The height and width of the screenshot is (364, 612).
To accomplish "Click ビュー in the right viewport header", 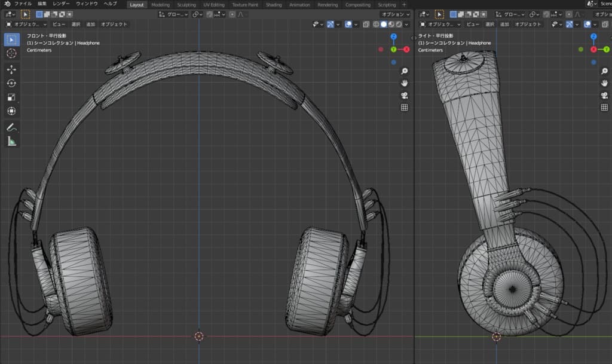I will pos(472,25).
